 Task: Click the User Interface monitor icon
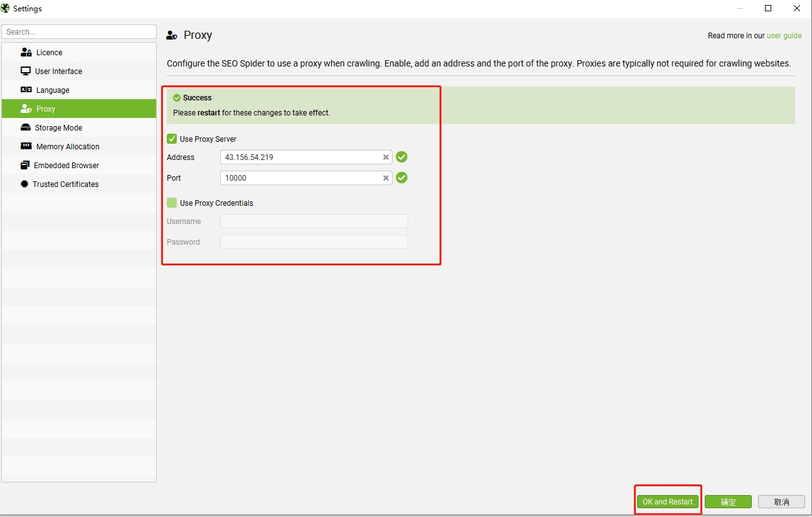(x=26, y=72)
